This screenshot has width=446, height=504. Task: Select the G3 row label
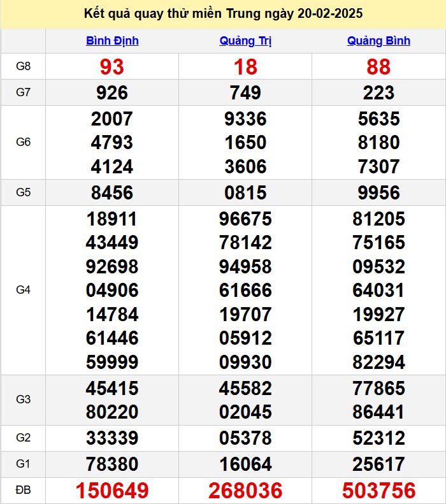click(x=23, y=400)
